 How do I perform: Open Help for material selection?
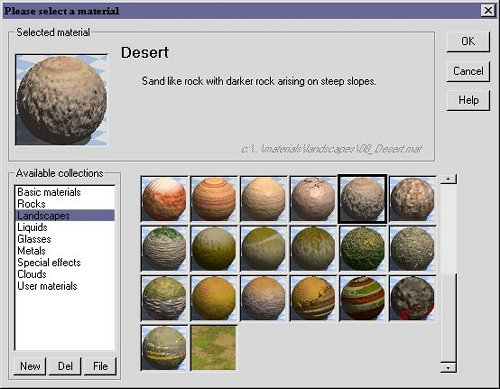click(x=468, y=100)
